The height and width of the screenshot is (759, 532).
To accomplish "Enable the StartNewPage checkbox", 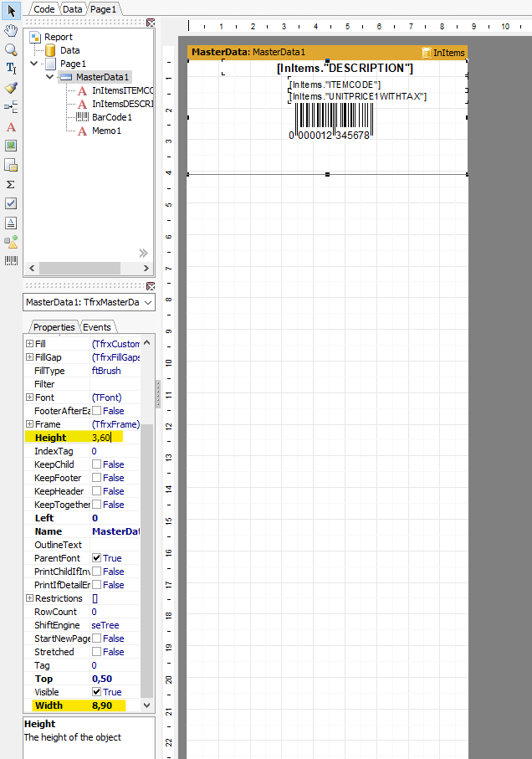I will pos(97,638).
